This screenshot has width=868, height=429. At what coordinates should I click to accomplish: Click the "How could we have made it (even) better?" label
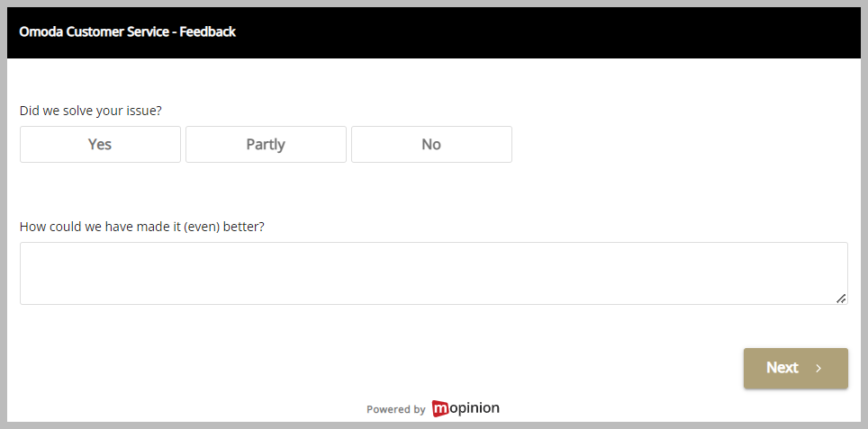(x=142, y=226)
